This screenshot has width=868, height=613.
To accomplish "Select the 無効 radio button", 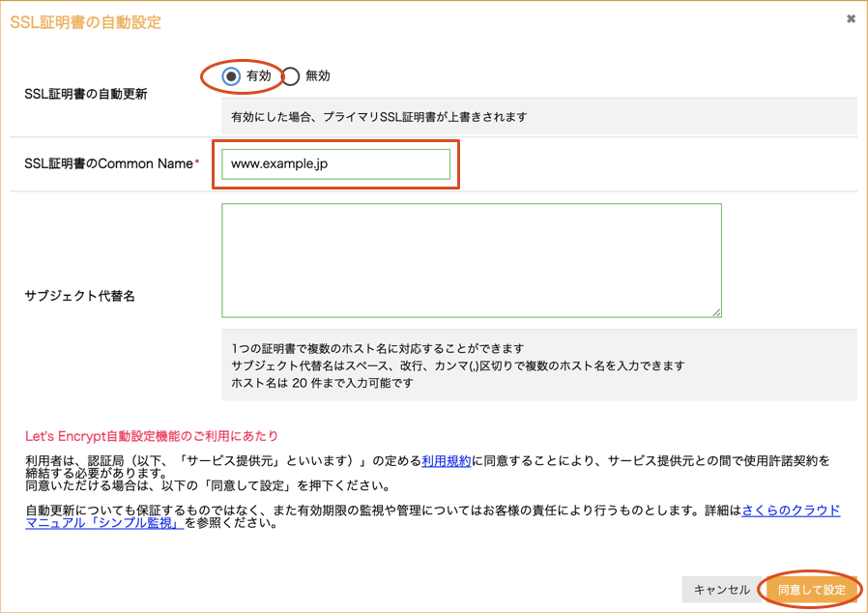I will pos(290,76).
